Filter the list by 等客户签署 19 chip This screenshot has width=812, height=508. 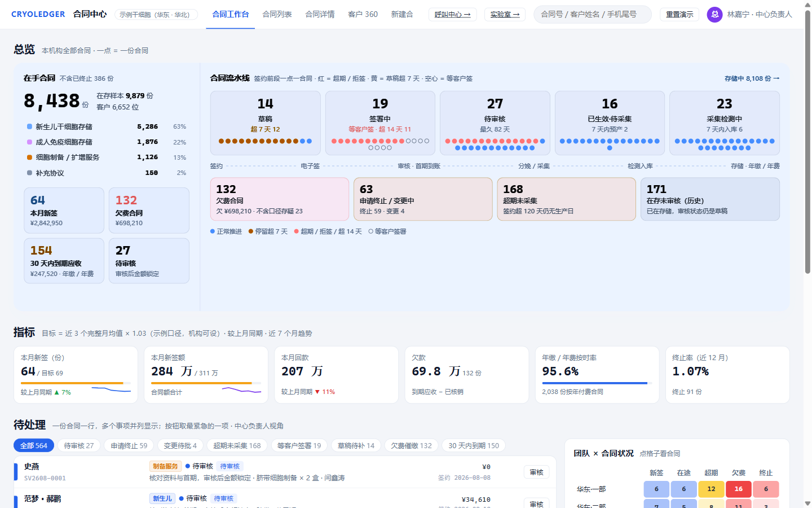[x=299, y=445]
